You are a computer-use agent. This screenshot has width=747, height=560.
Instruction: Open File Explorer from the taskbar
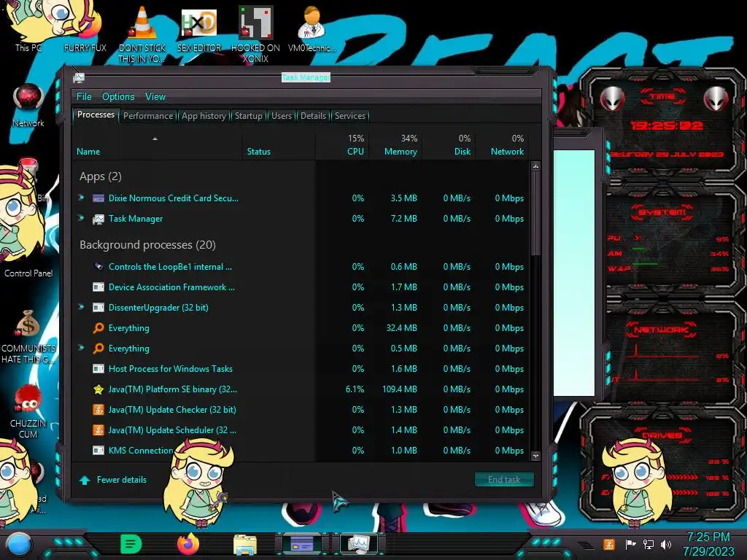tap(245, 544)
